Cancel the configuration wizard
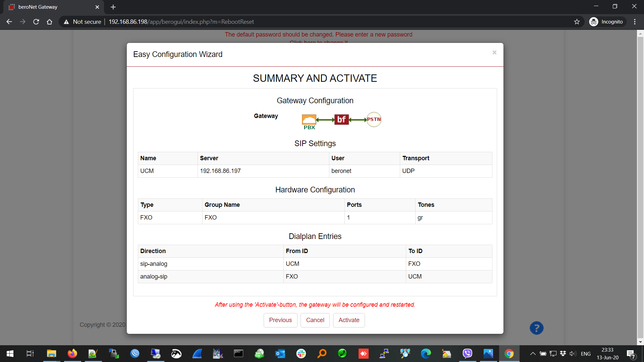This screenshot has width=644, height=362. coord(315,320)
